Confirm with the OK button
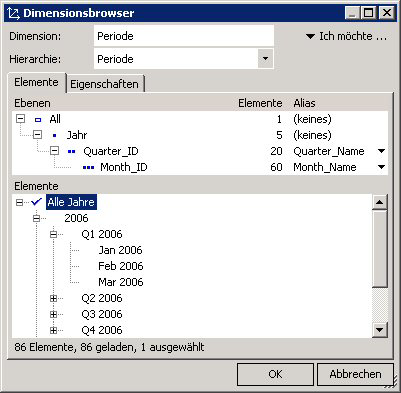 275,374
